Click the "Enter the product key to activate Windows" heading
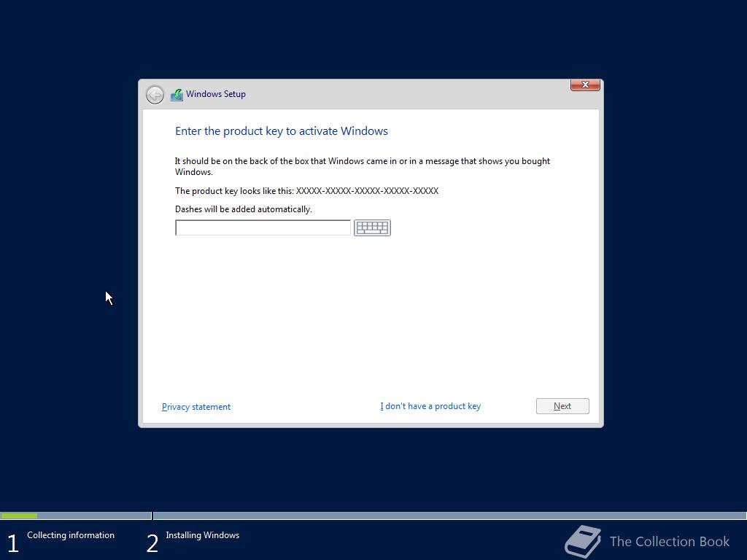The height and width of the screenshot is (560, 747). coord(281,131)
